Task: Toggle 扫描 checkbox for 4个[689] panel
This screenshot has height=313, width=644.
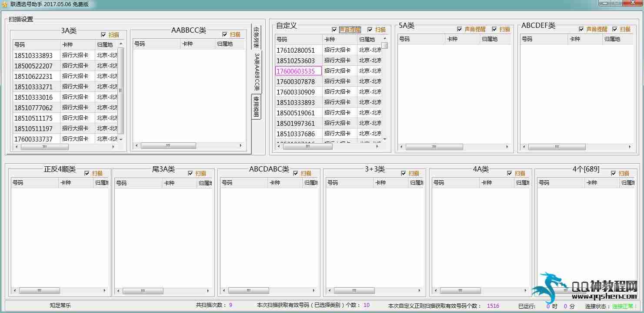Action: coord(614,173)
